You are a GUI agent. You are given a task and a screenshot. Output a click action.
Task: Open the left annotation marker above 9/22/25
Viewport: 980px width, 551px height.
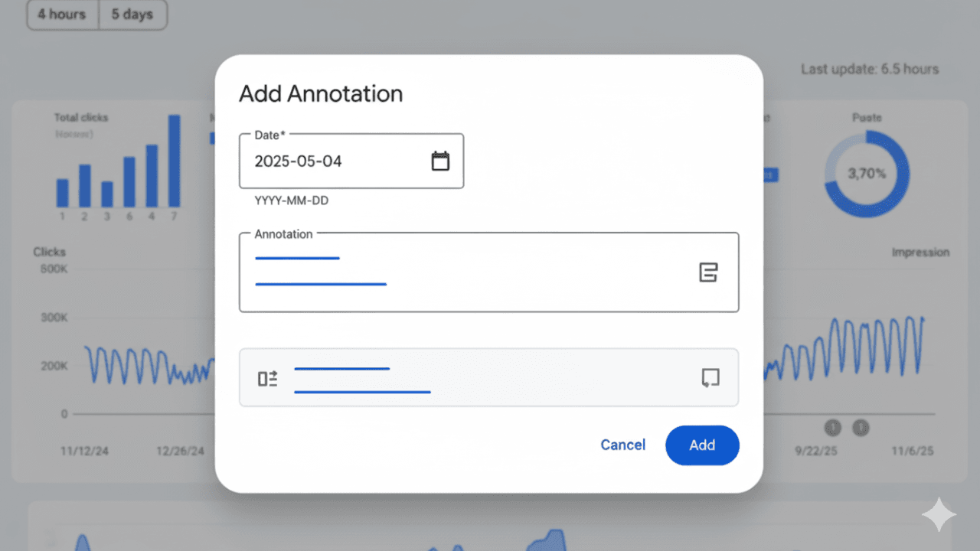(832, 429)
